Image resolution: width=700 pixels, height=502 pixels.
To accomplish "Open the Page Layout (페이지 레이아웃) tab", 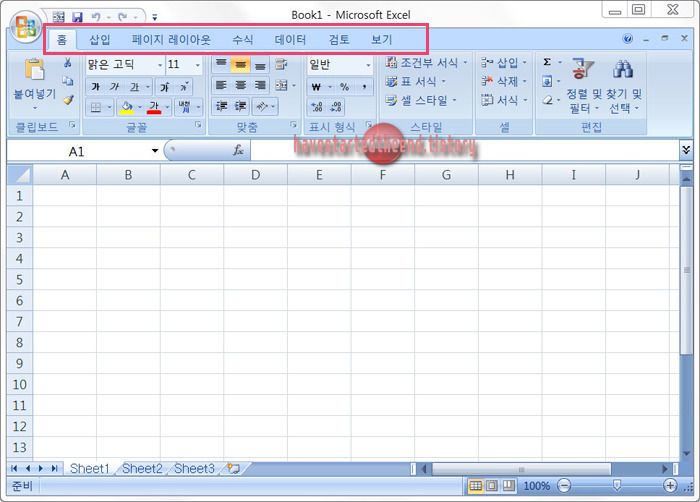I will pyautogui.click(x=171, y=40).
